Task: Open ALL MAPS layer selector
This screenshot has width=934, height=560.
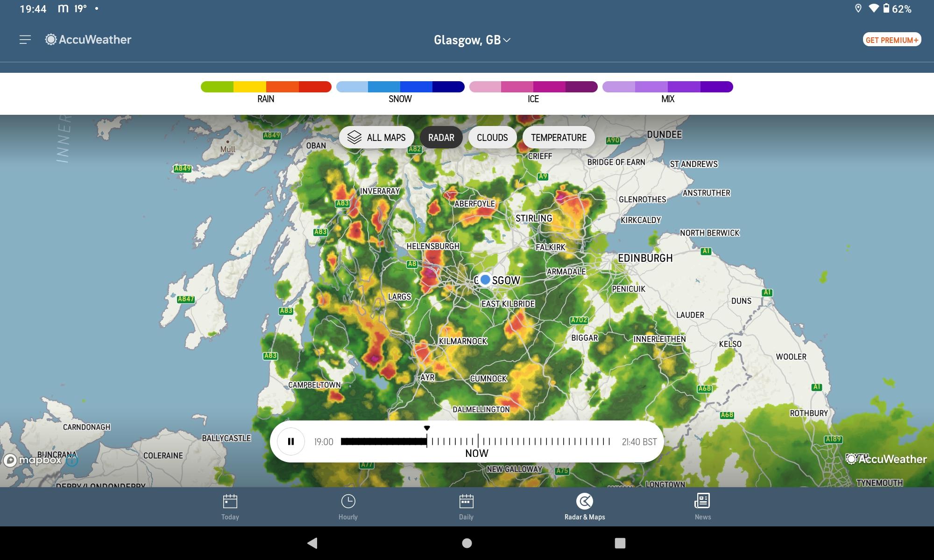Action: point(376,138)
